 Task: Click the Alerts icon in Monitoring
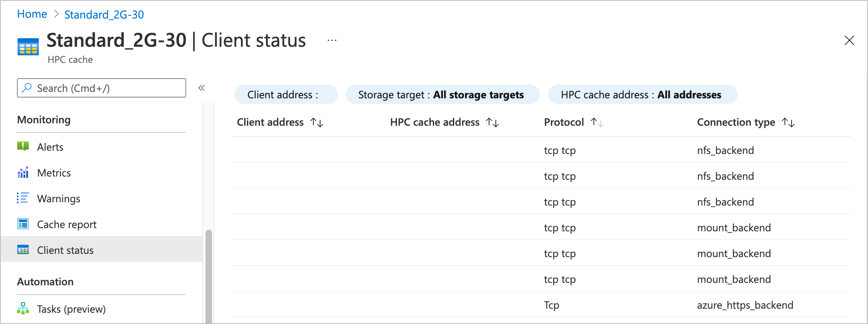[23, 146]
